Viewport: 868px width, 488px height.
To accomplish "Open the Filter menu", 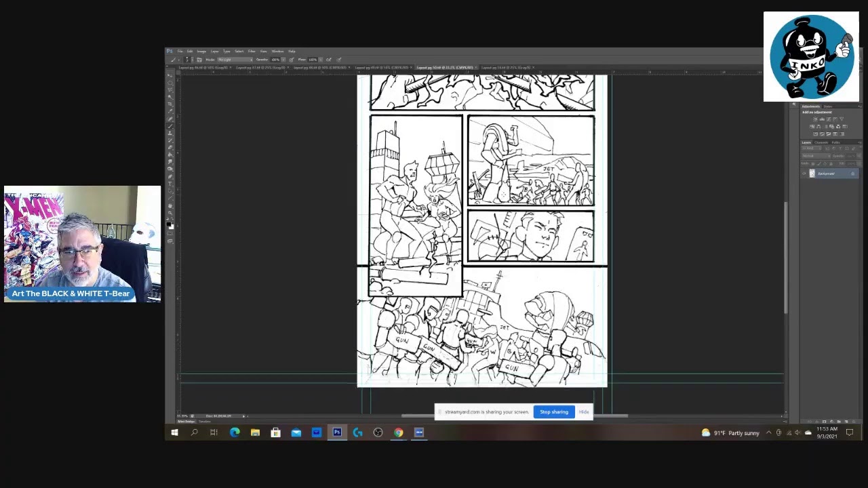I will (252, 52).
